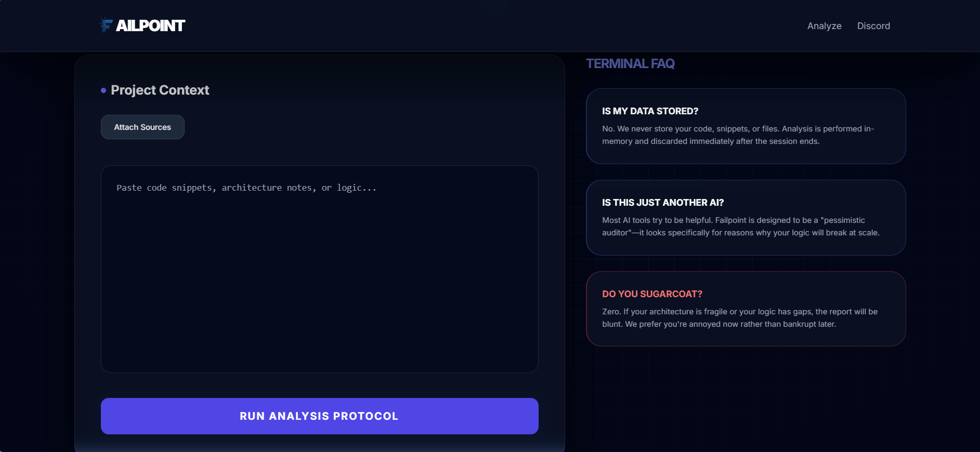This screenshot has width=980, height=452.
Task: Click the TERMINAL FAQ heading
Action: [630, 63]
